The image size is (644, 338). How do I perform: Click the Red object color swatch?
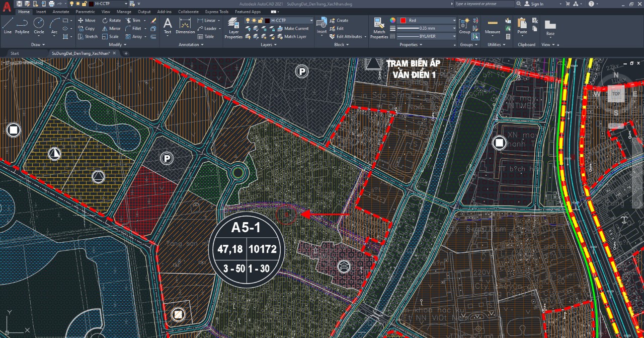[x=403, y=21]
